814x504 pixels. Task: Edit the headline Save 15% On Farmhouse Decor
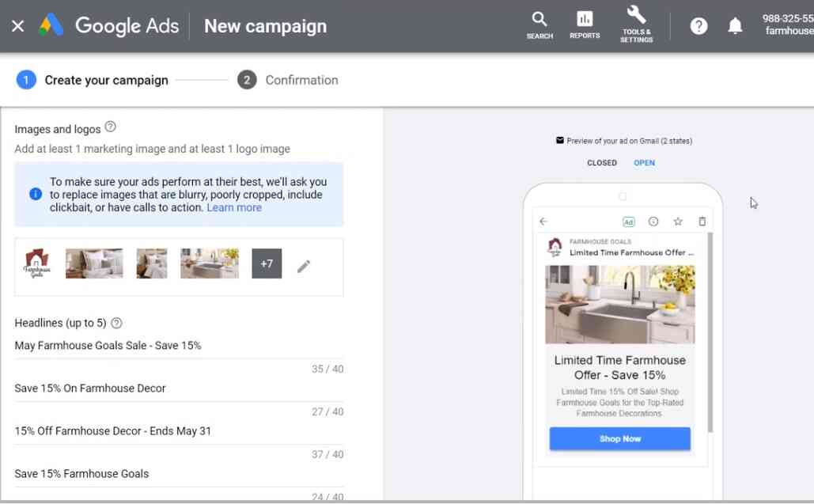tap(89, 388)
